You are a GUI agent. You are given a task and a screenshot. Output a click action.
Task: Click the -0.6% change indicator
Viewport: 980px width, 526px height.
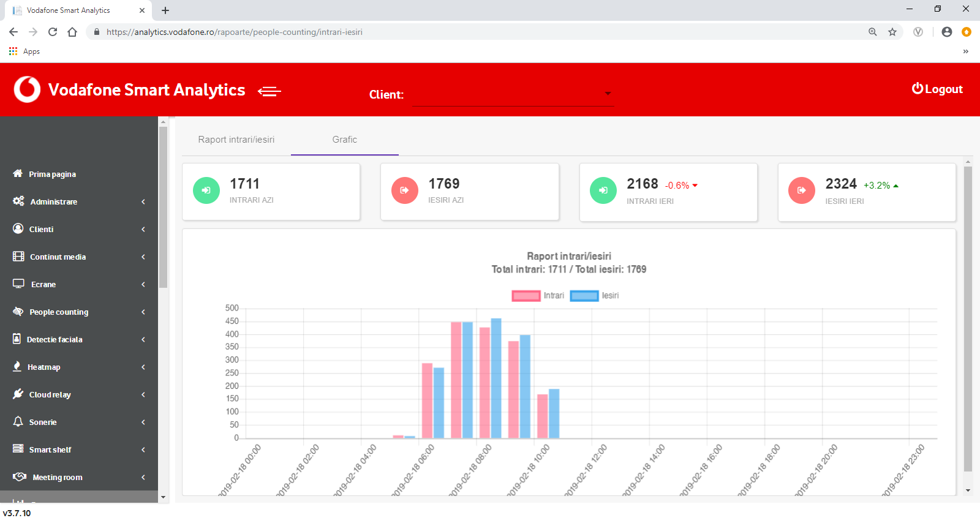coord(682,186)
